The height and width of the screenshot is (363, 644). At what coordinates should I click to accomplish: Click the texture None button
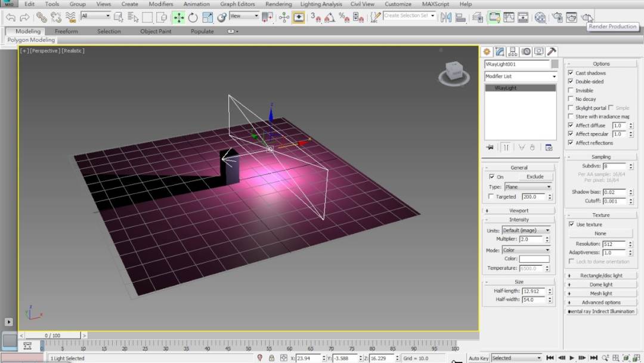(x=600, y=233)
